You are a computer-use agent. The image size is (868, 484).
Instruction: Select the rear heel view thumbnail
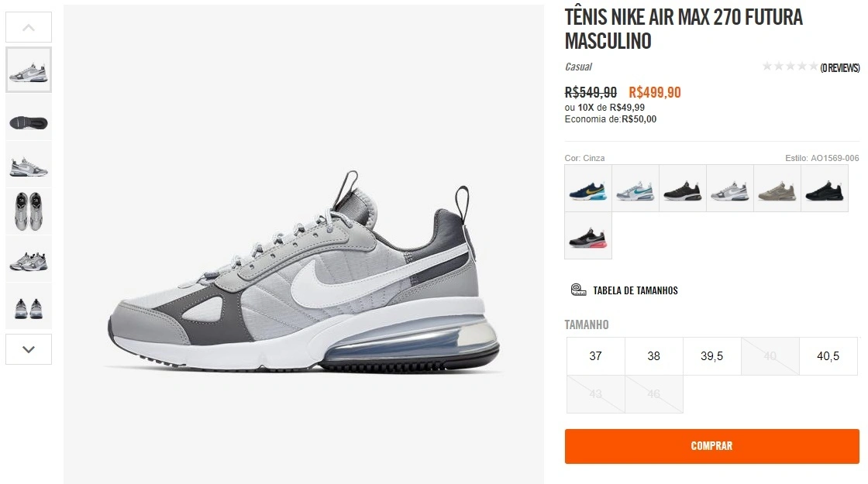click(x=29, y=306)
